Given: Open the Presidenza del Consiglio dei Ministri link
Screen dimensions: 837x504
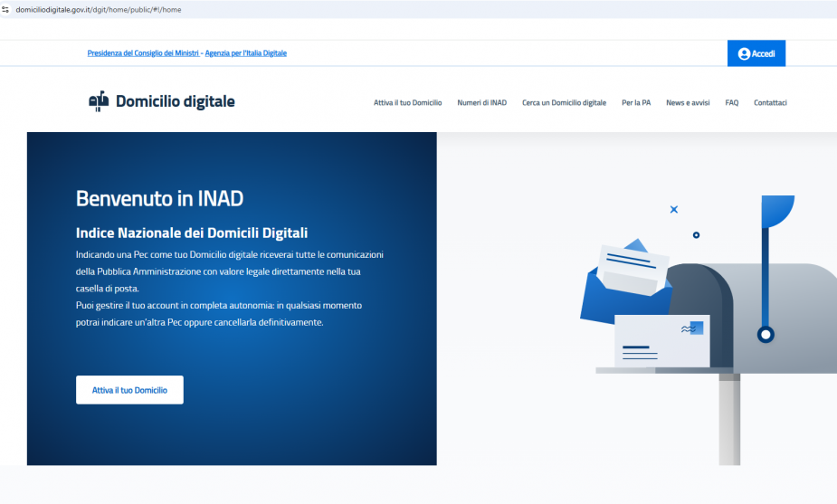Looking at the screenshot, I should [x=143, y=52].
